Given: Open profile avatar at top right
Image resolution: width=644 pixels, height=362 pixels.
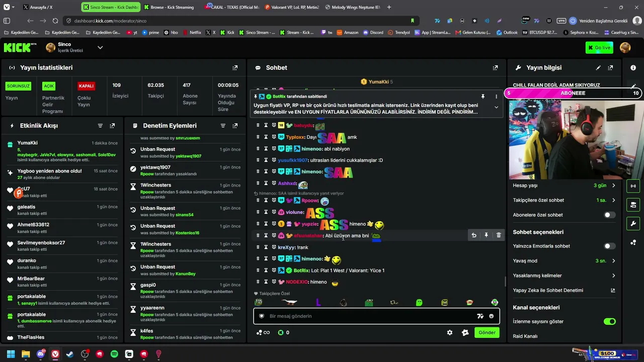Looking at the screenshot, I should 625,48.
